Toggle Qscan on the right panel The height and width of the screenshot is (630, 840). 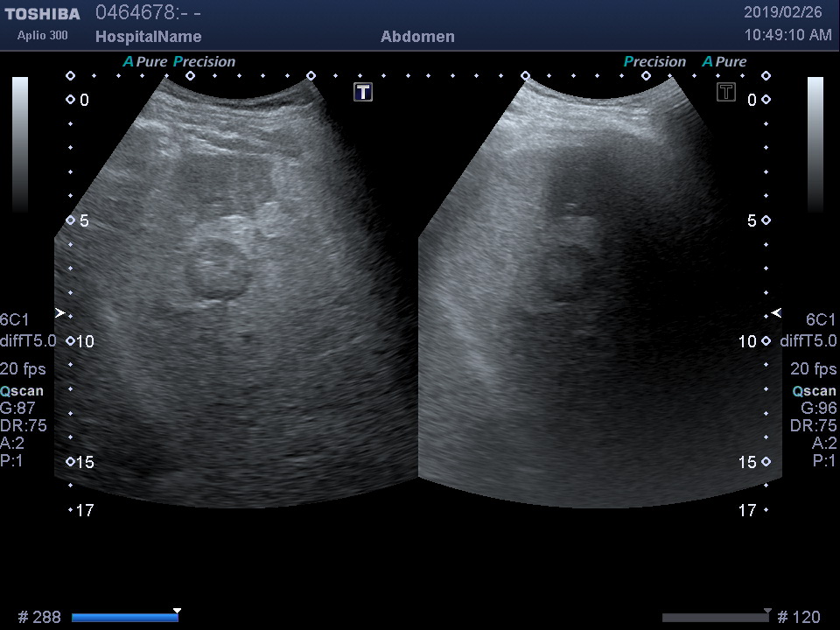(x=814, y=391)
